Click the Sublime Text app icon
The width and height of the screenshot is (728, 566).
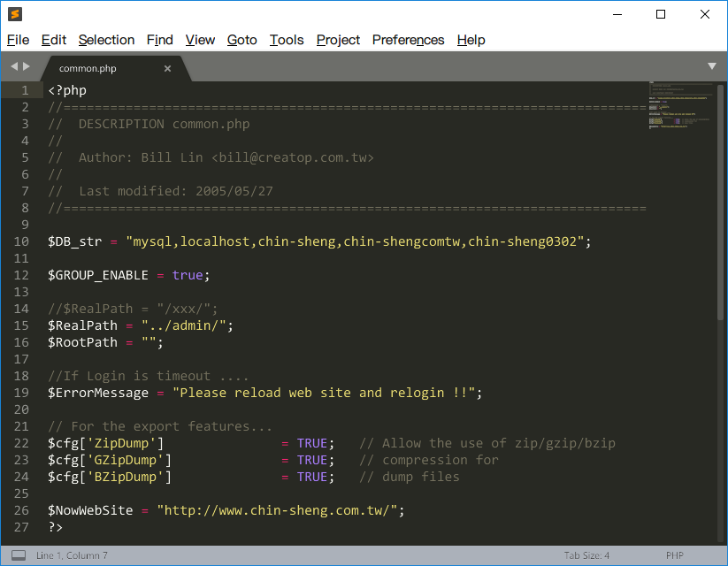pyautogui.click(x=15, y=14)
